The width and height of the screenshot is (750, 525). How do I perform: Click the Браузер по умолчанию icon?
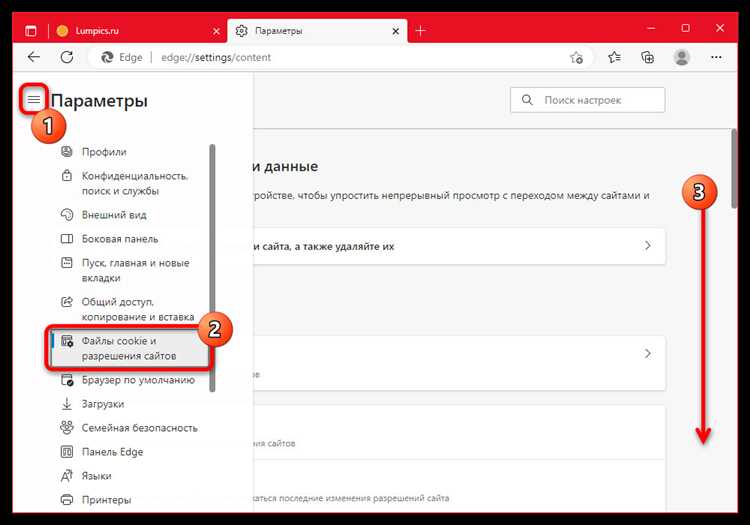[x=67, y=380]
